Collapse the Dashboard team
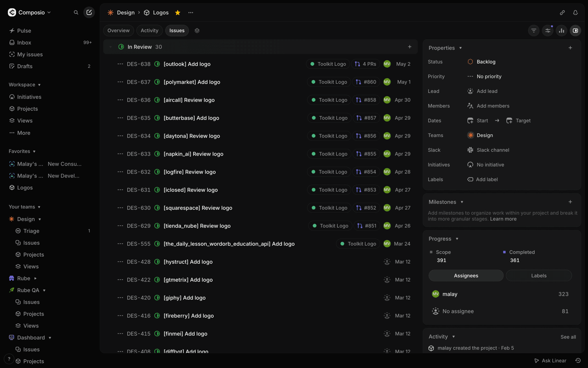The image size is (588, 368). 50,338
